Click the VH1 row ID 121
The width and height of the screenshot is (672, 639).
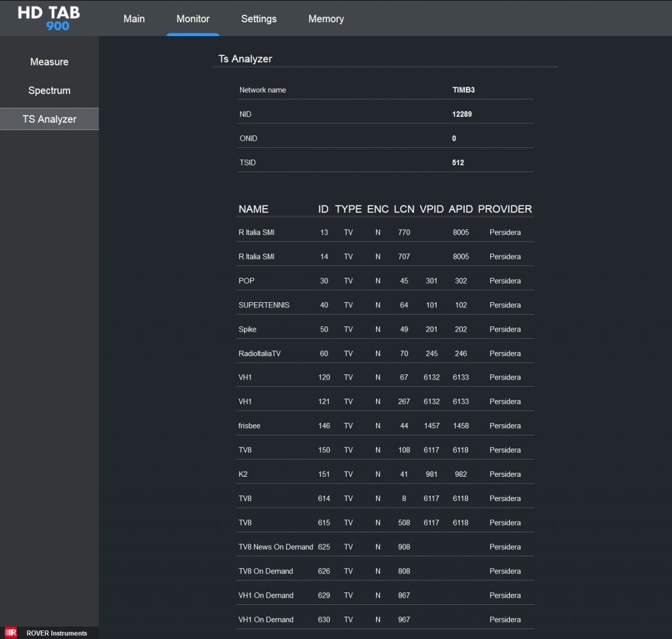(324, 401)
